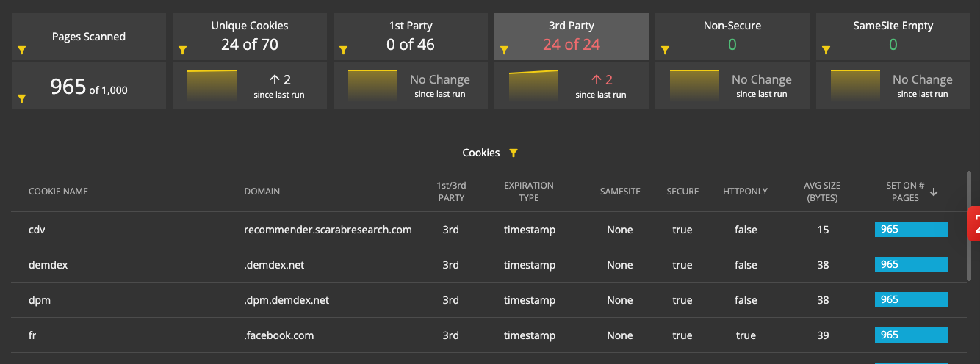
Task: Click the 3rd Party trend chart
Action: [533, 85]
